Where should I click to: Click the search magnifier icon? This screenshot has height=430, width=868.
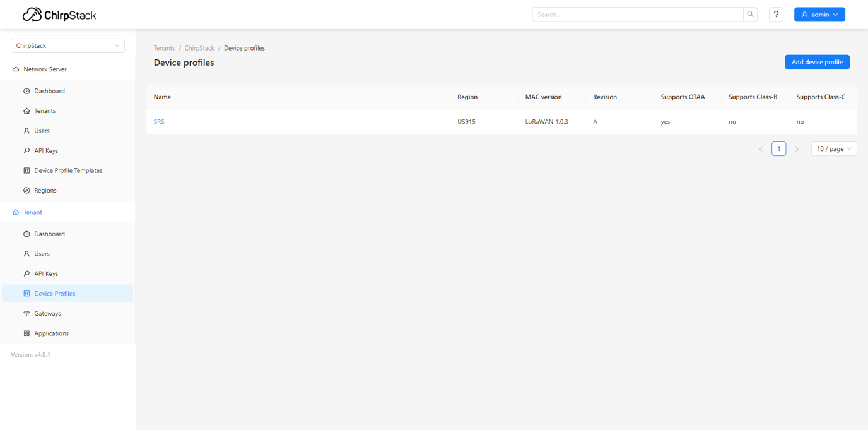pyautogui.click(x=750, y=14)
